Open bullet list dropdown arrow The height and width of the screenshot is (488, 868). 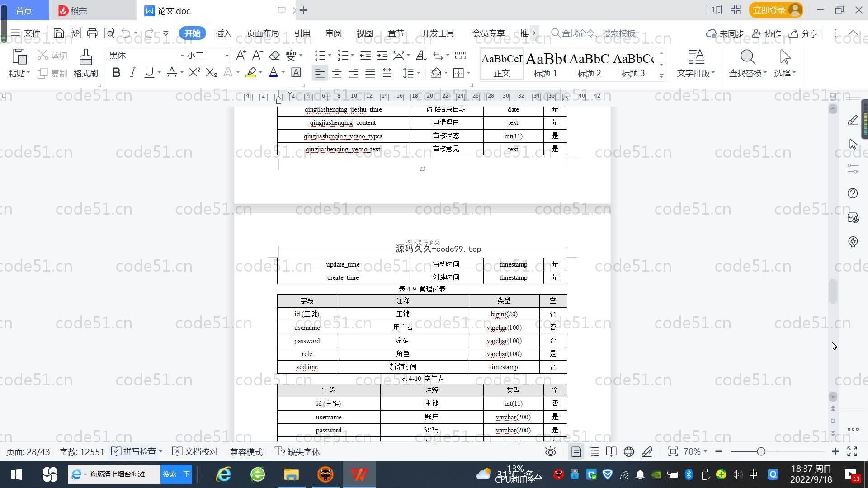coord(330,56)
